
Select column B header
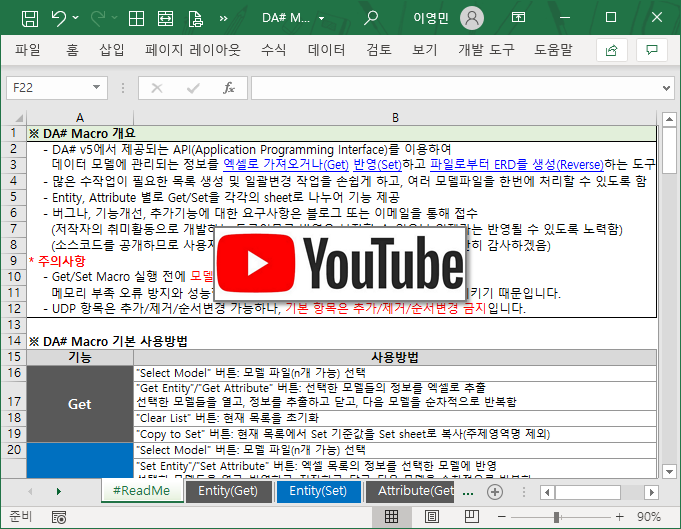click(x=395, y=118)
